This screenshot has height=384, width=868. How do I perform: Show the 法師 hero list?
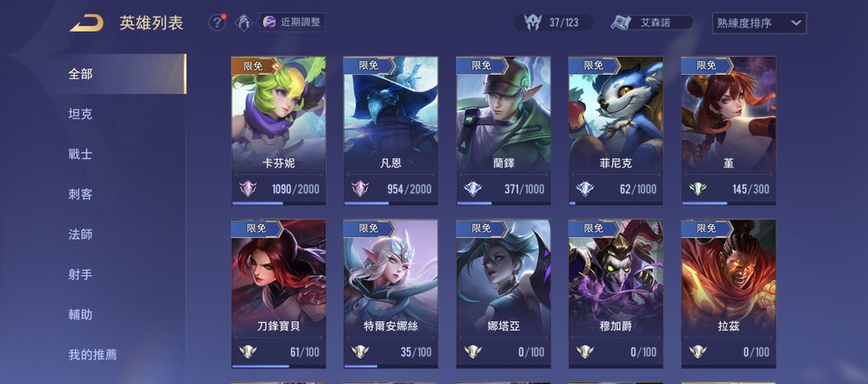coord(80,235)
